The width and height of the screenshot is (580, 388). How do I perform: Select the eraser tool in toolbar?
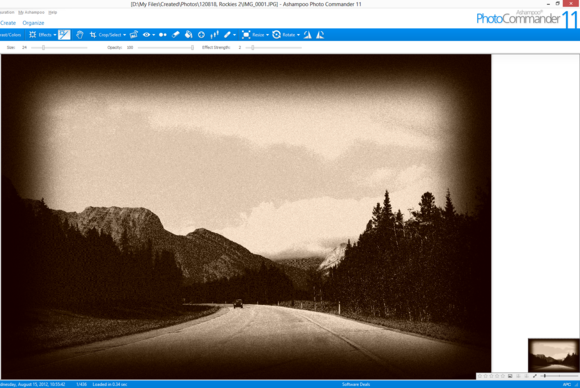click(176, 35)
